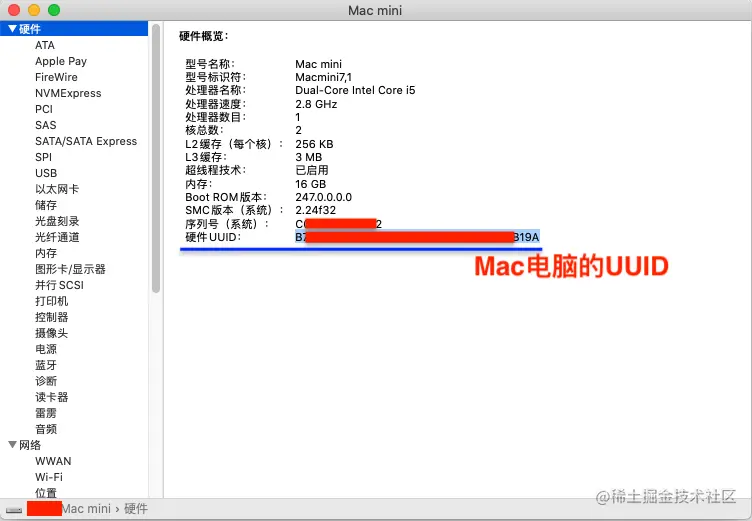This screenshot has width=752, height=521.
Task: Select the 网络 category header
Action: tap(30, 445)
